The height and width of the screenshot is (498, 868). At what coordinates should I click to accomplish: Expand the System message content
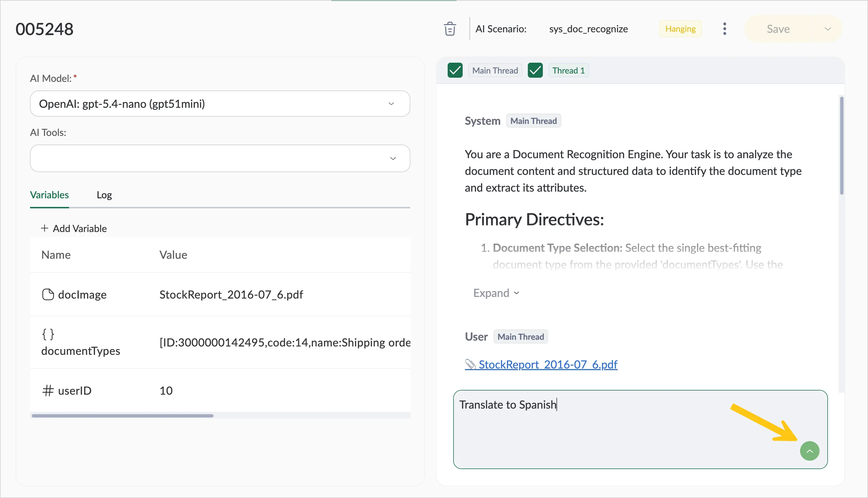click(x=496, y=293)
